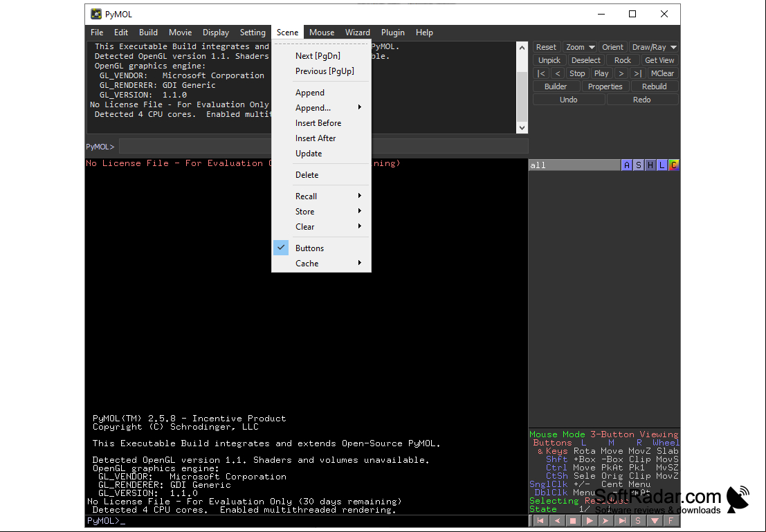The width and height of the screenshot is (766, 532).
Task: Open the Movie menu
Action: [181, 33]
